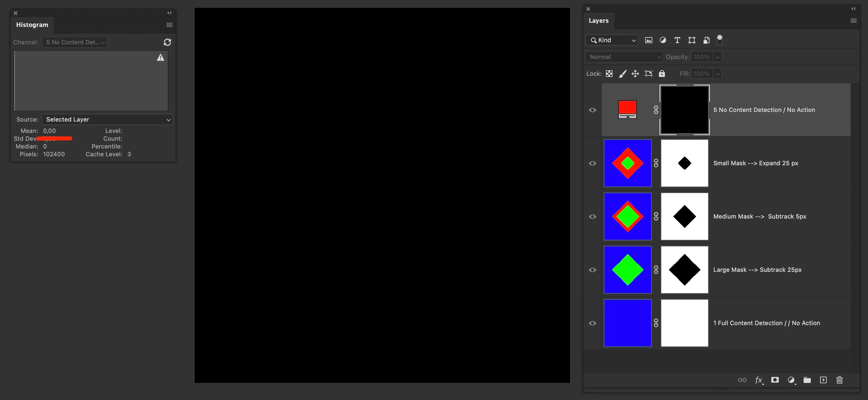Select the Medium Mask layer mask thumbnail

(684, 216)
